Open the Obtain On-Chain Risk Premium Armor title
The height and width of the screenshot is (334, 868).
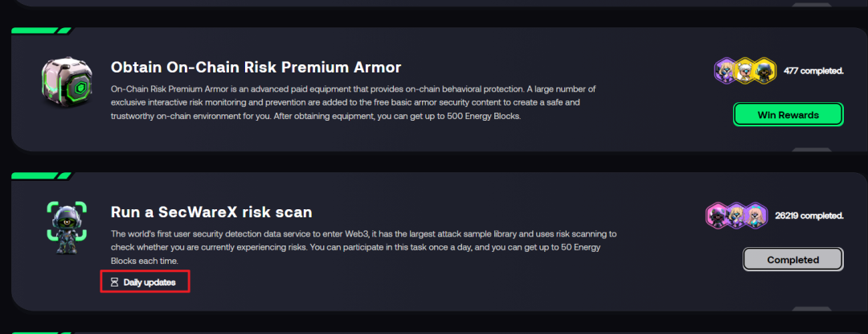(x=256, y=67)
